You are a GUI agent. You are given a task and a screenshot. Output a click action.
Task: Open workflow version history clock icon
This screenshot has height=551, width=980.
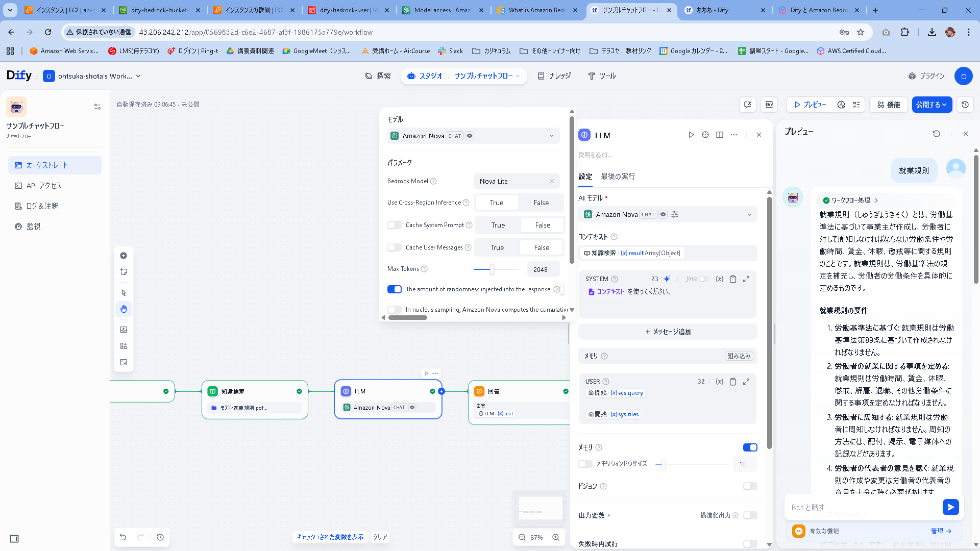click(x=965, y=105)
